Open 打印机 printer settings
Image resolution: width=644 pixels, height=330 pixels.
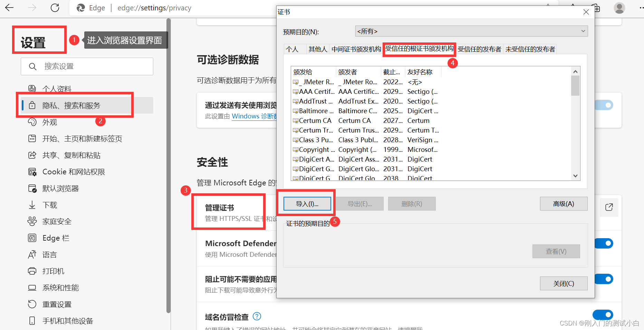coord(53,271)
